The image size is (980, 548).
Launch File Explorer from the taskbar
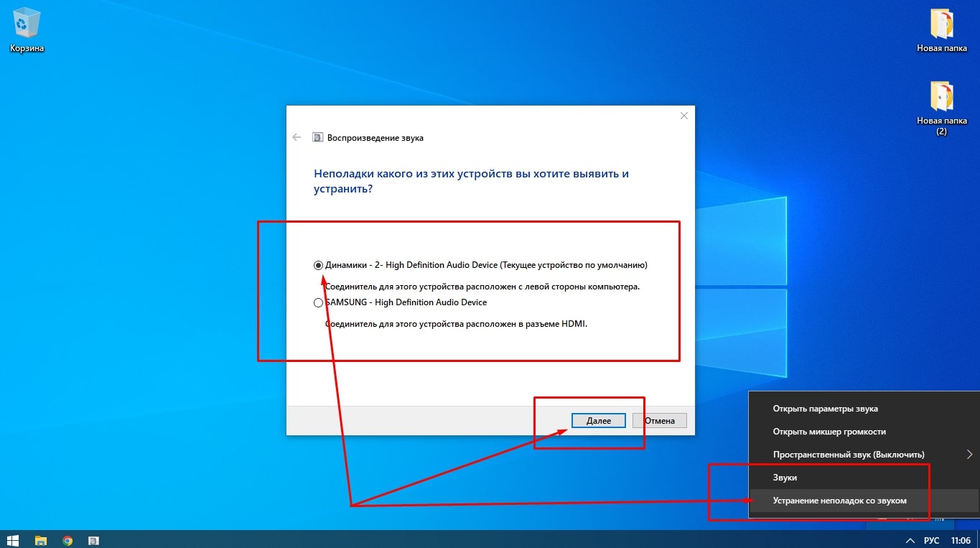tap(41, 540)
